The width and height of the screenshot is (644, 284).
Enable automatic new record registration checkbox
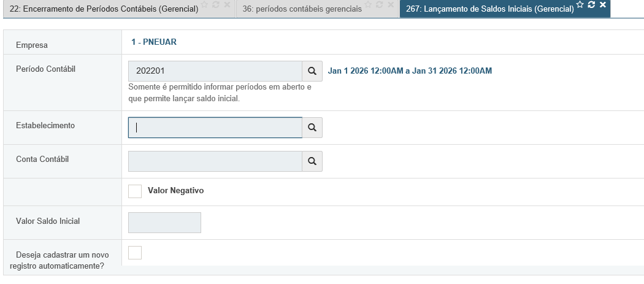(135, 253)
